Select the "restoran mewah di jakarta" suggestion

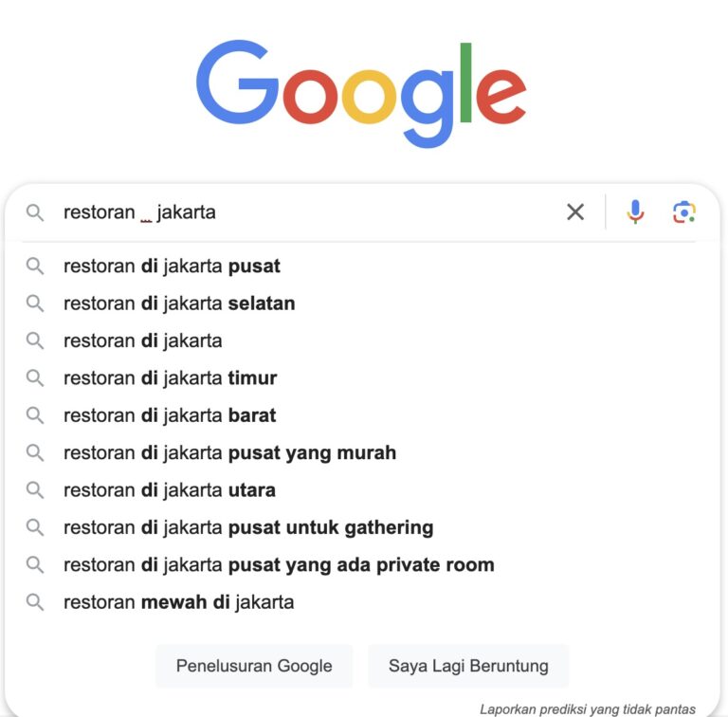click(x=178, y=602)
